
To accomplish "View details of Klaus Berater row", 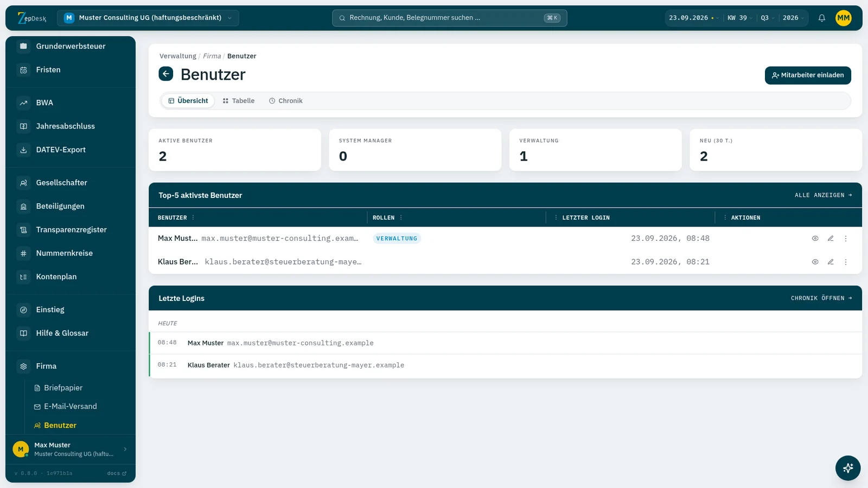I will [x=815, y=262].
